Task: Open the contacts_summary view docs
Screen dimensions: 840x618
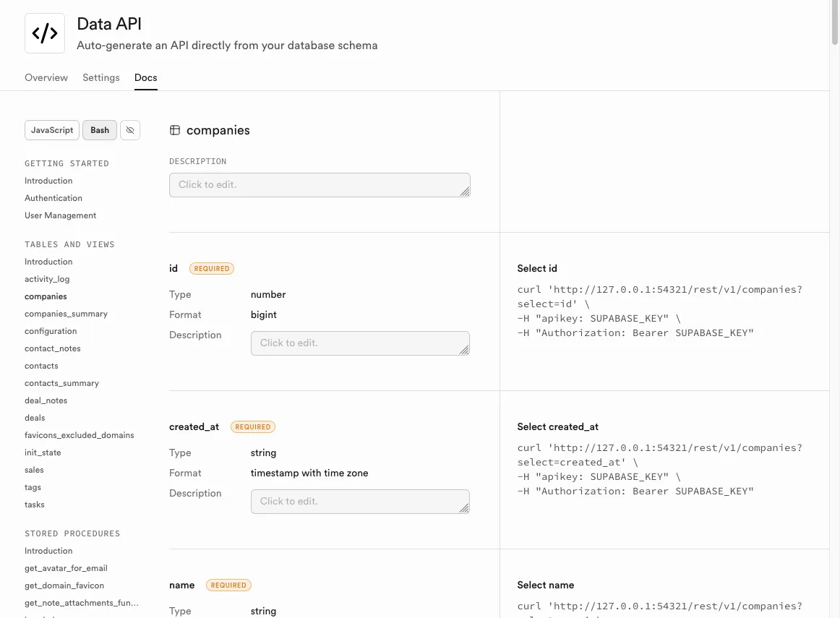Action: [x=61, y=382]
